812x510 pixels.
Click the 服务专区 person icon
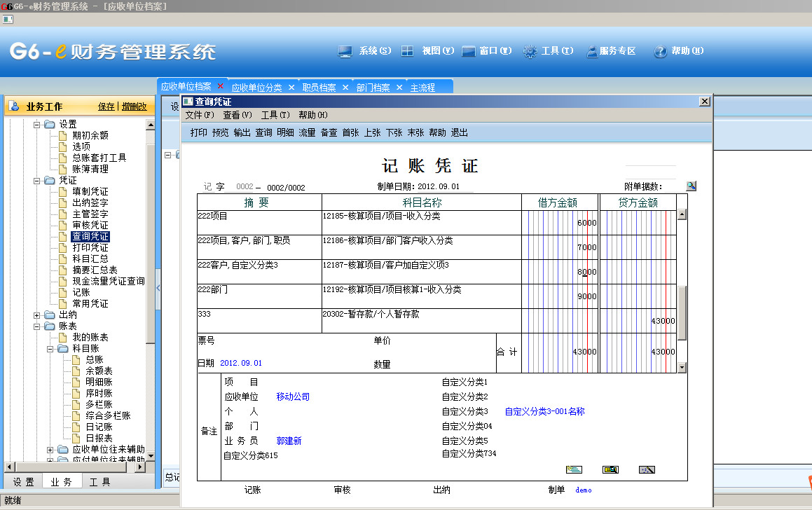coord(592,51)
